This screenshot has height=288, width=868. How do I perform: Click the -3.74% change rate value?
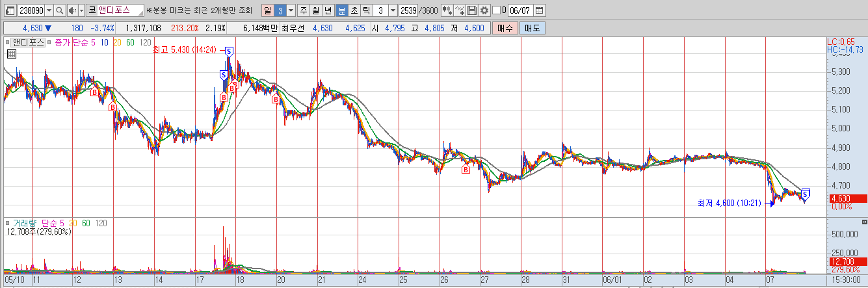102,28
